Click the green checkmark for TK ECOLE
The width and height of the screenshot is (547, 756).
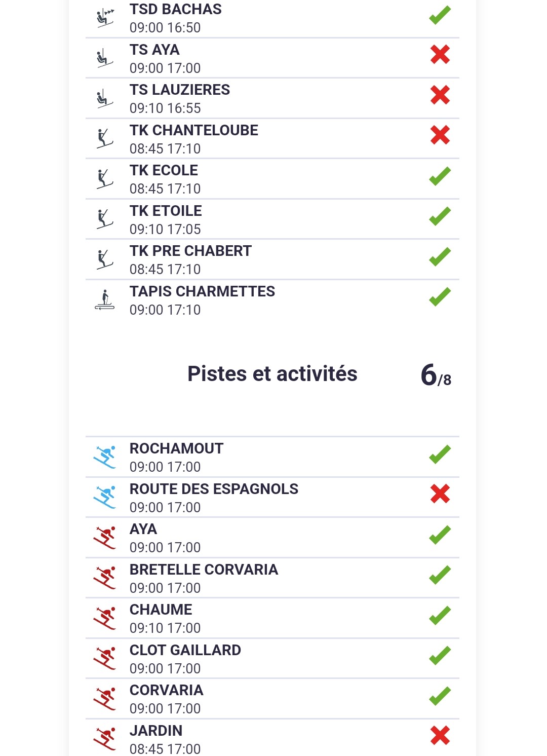(x=440, y=176)
